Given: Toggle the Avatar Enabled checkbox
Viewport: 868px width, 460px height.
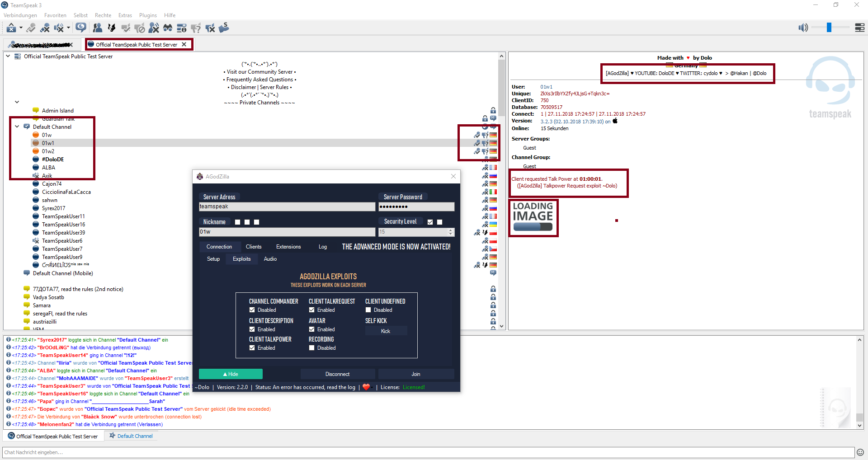Looking at the screenshot, I should tap(311, 329).
